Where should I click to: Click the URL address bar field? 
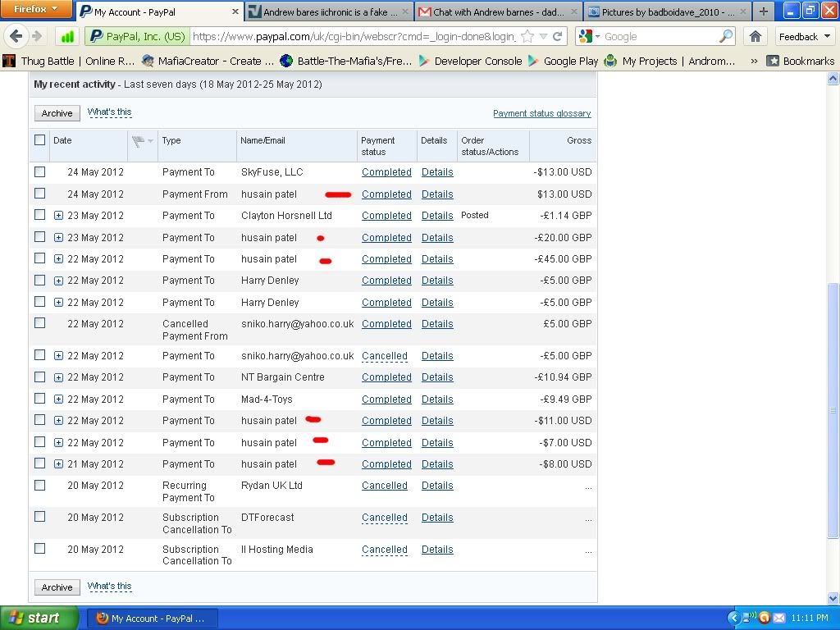[x=353, y=37]
